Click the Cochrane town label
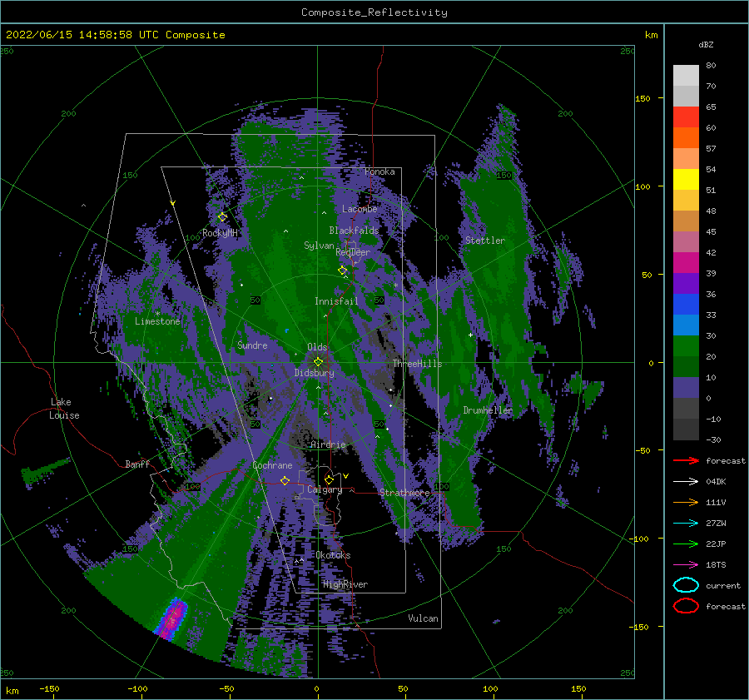The image size is (749, 700). pos(272,465)
